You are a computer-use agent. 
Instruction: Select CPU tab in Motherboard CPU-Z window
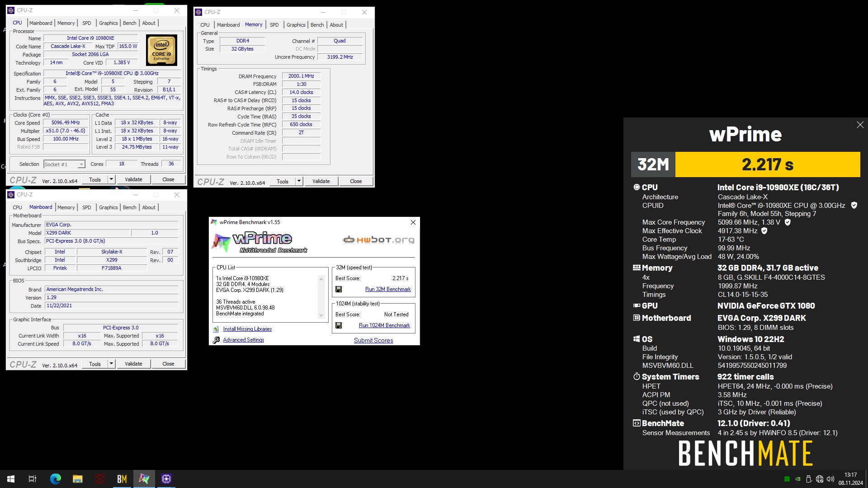18,207
